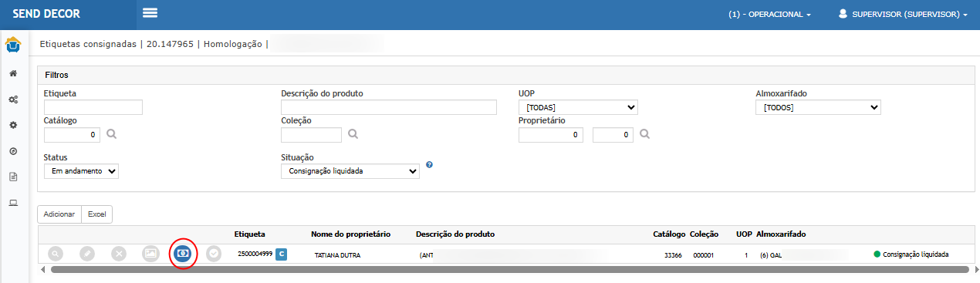Click the Coleção search magnifier

point(353,134)
